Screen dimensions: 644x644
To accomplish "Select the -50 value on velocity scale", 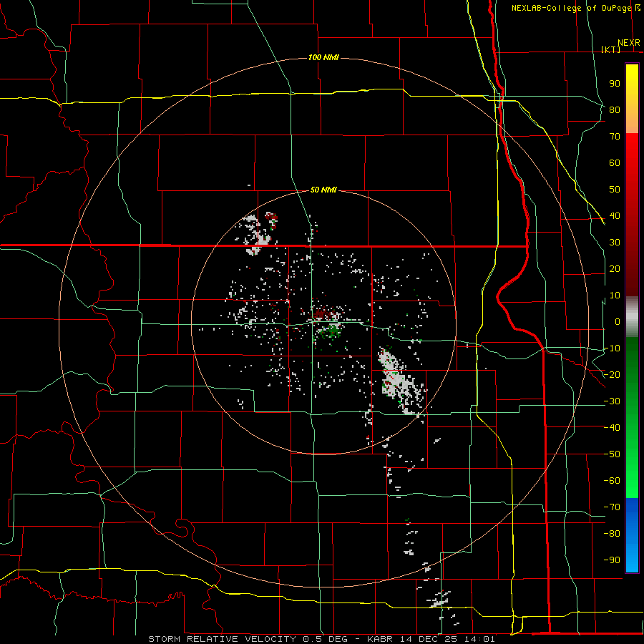I will [x=612, y=454].
